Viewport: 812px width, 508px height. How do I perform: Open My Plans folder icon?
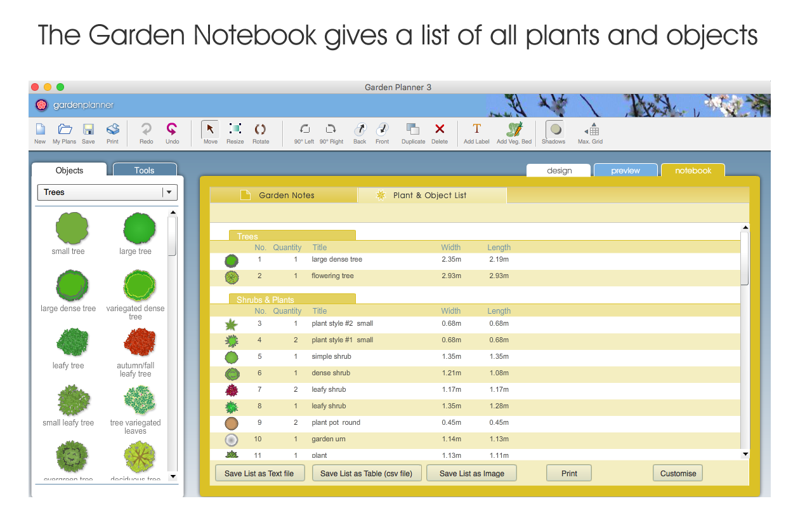click(65, 130)
